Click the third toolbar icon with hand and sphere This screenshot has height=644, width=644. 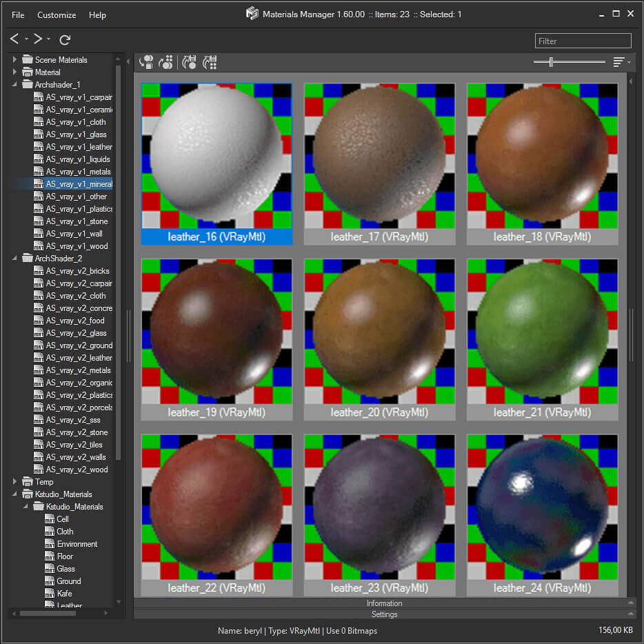(x=190, y=62)
